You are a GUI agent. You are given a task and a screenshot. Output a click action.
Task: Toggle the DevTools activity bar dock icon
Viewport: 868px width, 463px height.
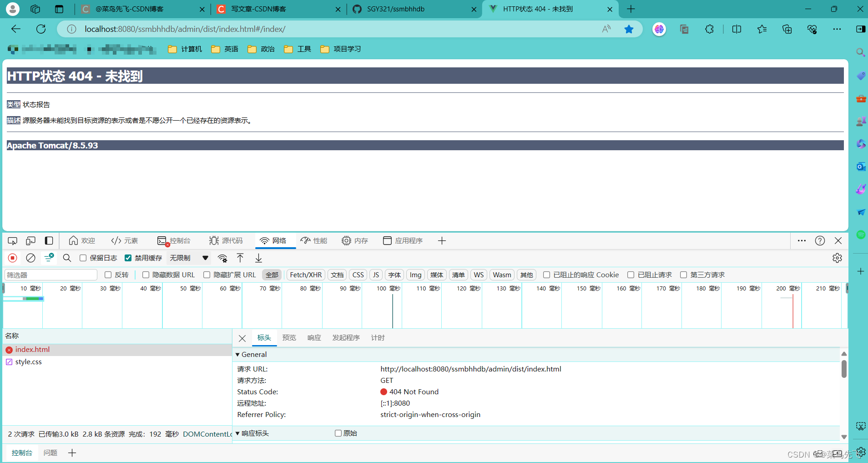pyautogui.click(x=49, y=241)
